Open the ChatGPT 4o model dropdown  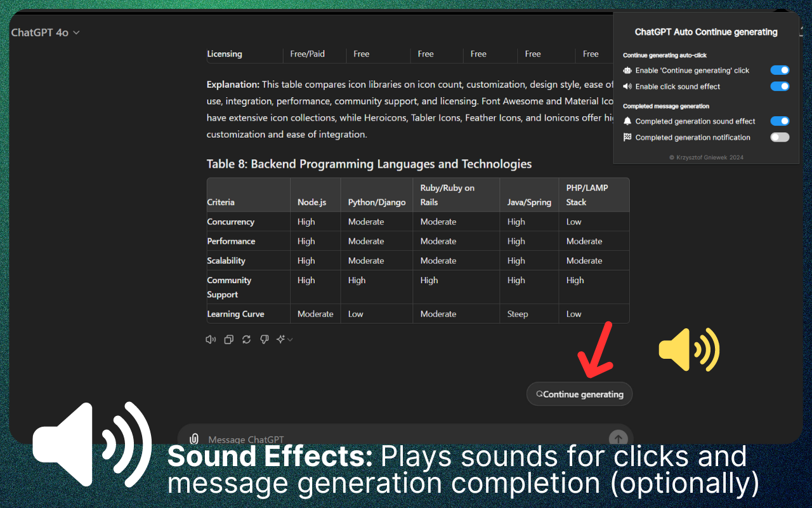pyautogui.click(x=45, y=32)
